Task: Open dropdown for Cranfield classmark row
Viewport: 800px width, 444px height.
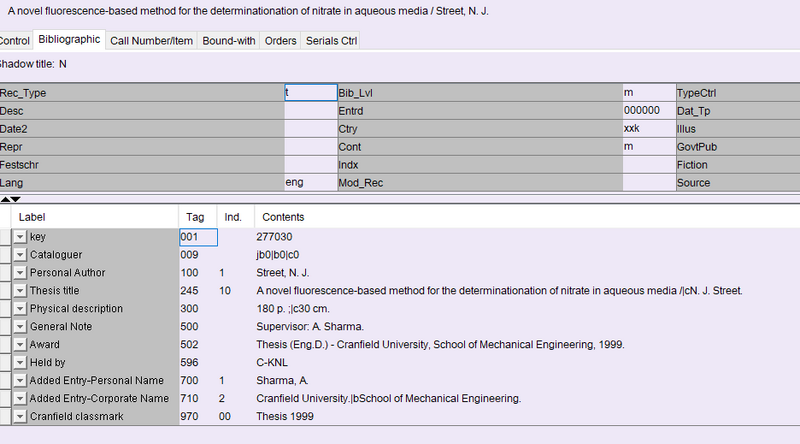Action: [19, 416]
